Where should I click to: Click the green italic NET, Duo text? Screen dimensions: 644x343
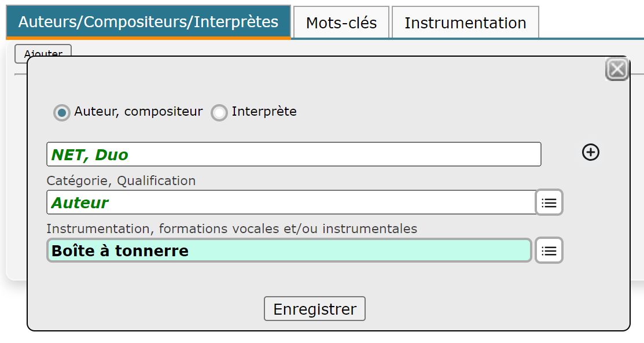90,155
